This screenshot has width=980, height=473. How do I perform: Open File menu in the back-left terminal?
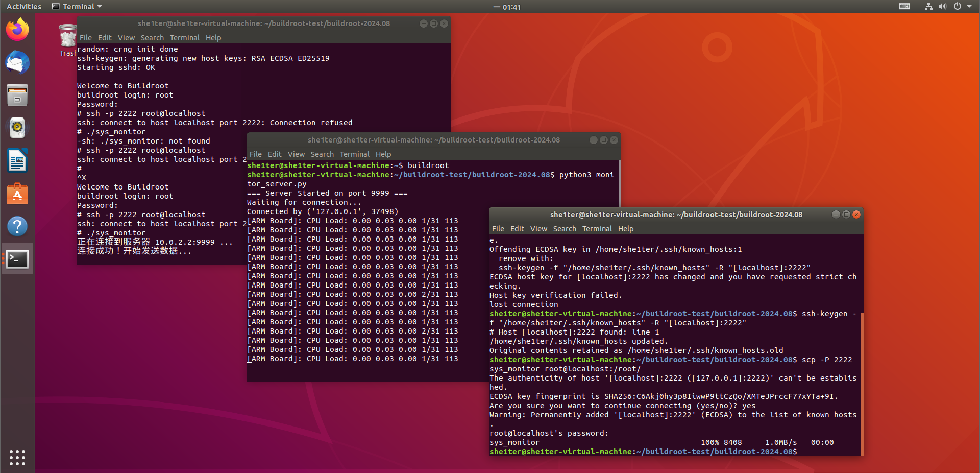86,38
